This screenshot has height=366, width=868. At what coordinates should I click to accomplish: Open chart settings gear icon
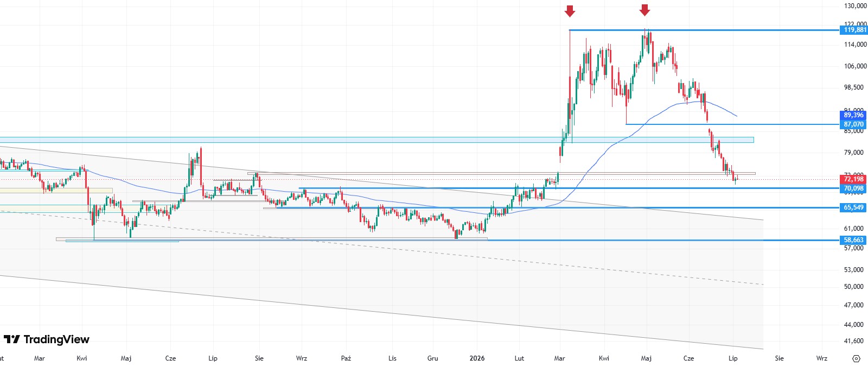[857, 358]
